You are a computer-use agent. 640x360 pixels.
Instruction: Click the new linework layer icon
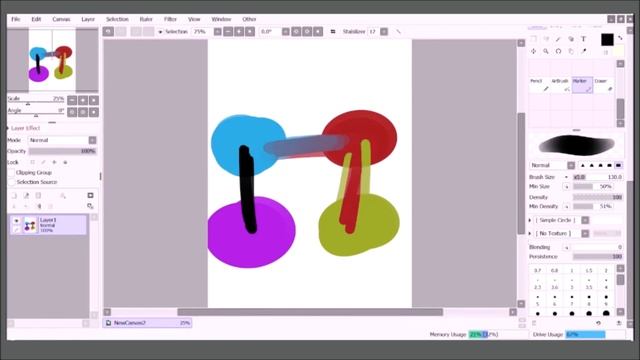coord(26,196)
